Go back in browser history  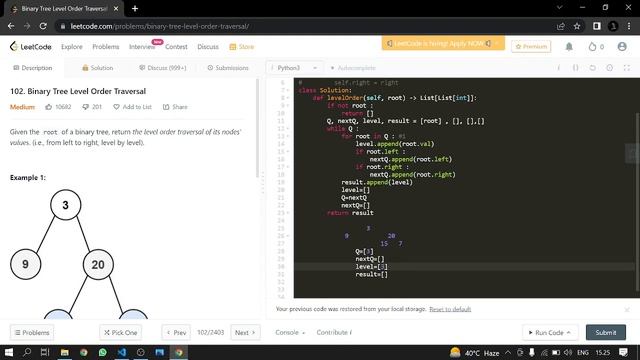(11, 26)
